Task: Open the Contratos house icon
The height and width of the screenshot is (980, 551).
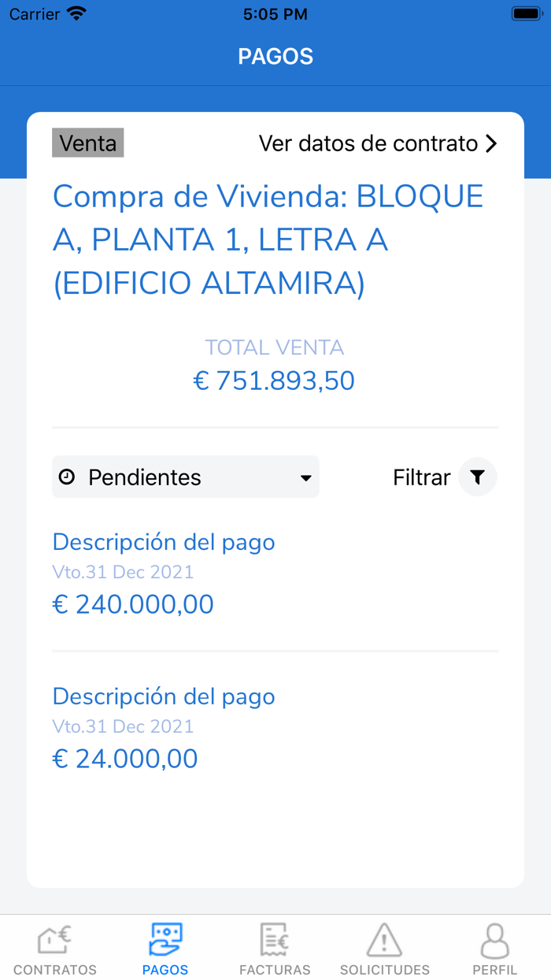Action: (54, 940)
